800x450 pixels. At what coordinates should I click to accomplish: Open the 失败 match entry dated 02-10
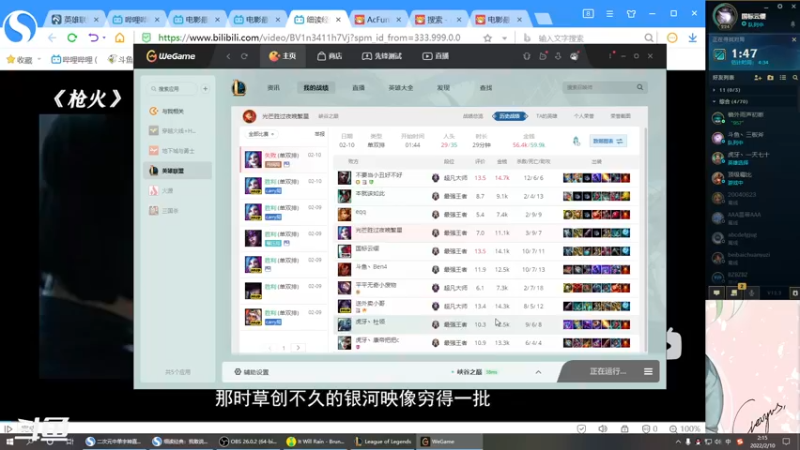[x=284, y=159]
